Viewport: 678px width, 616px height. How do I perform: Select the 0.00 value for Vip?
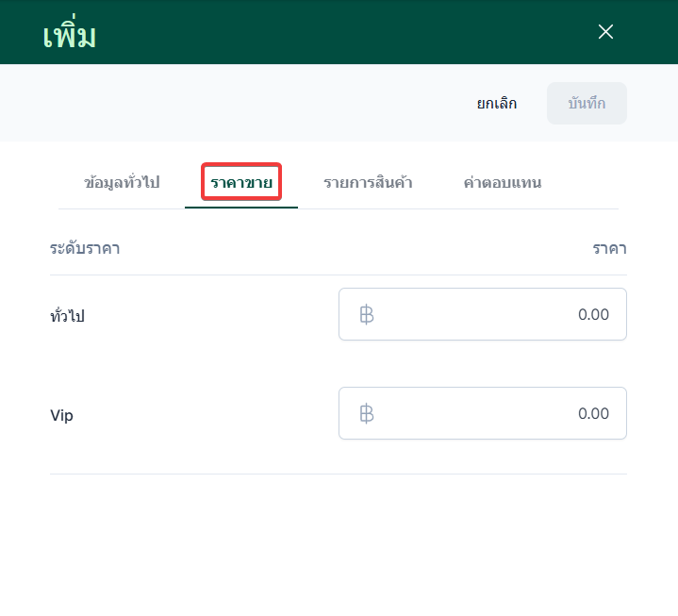click(593, 413)
